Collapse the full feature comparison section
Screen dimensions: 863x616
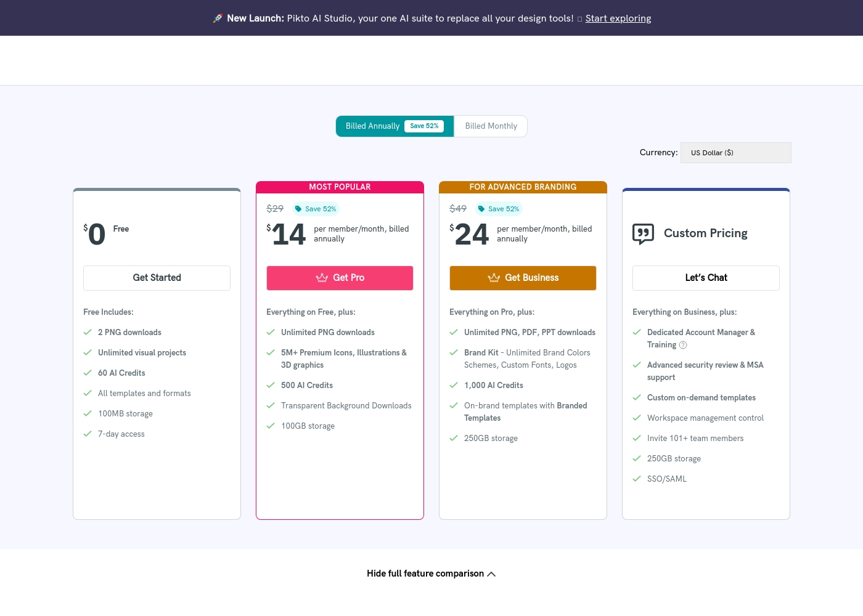[x=431, y=573]
